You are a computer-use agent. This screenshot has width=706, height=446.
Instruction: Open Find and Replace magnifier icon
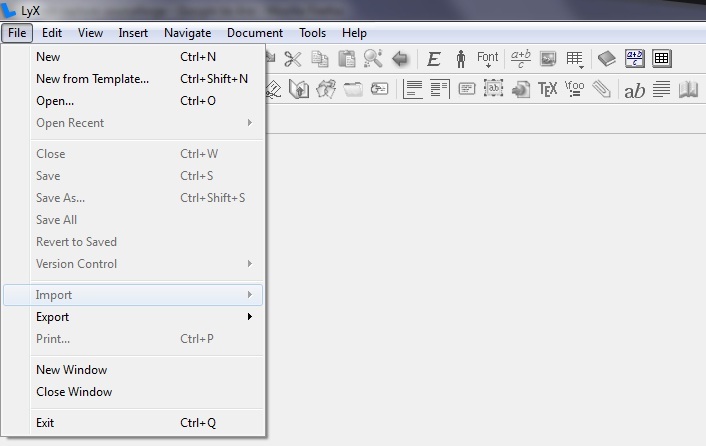[x=373, y=59]
